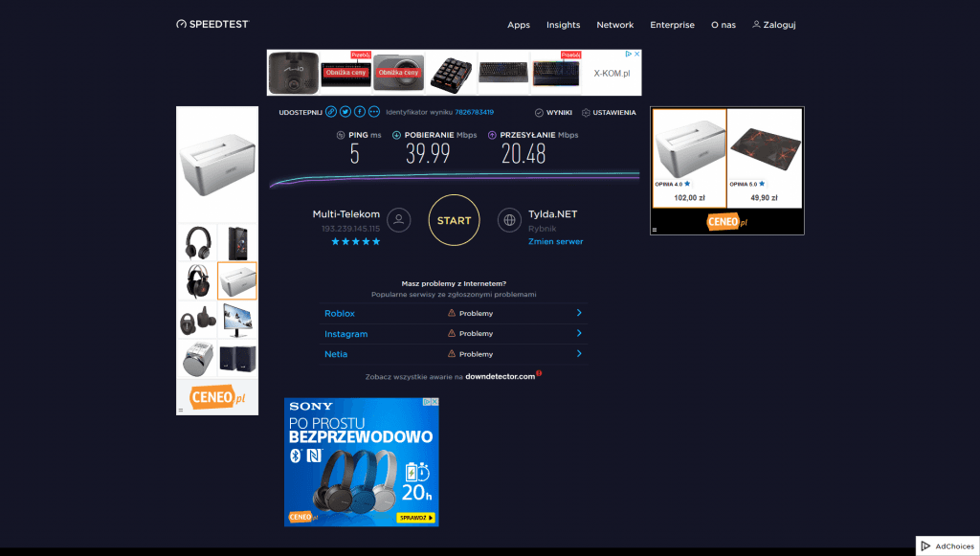Copy result link with the link share icon

tap(331, 112)
